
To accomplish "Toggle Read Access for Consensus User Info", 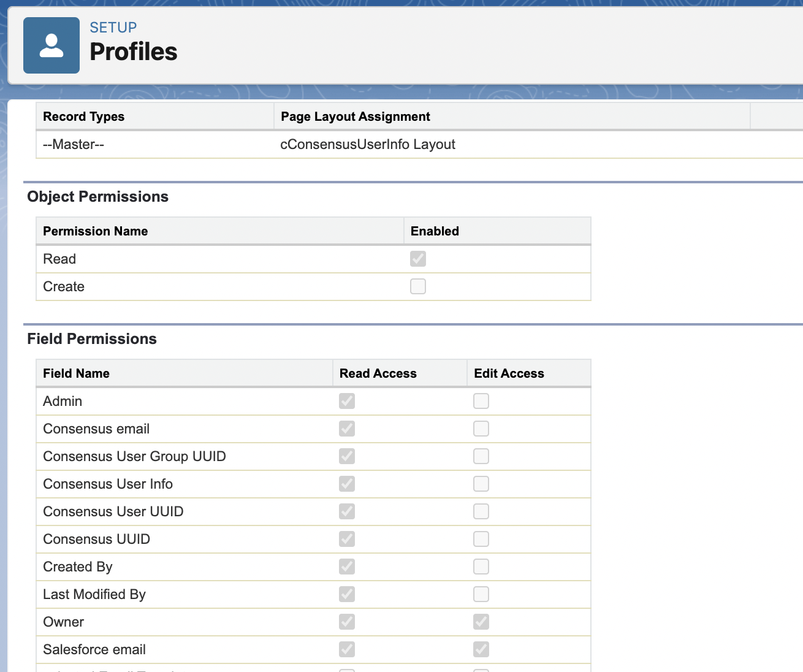I will [x=346, y=484].
